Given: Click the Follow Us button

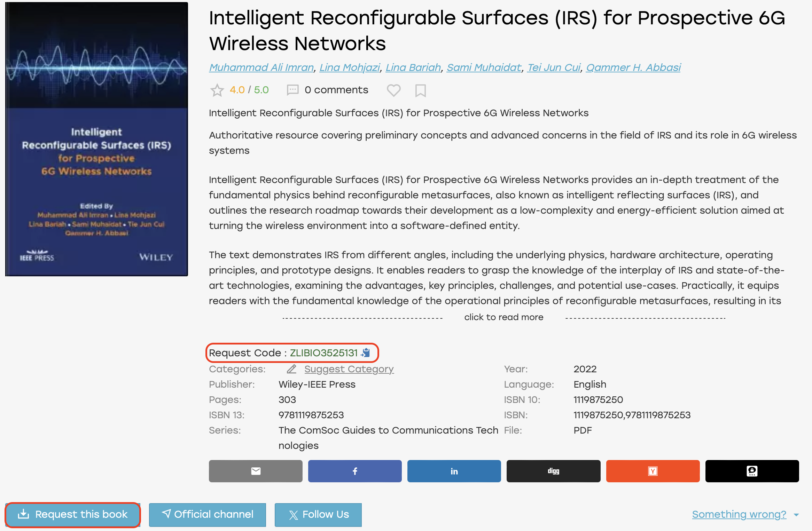Looking at the screenshot, I should 318,514.
